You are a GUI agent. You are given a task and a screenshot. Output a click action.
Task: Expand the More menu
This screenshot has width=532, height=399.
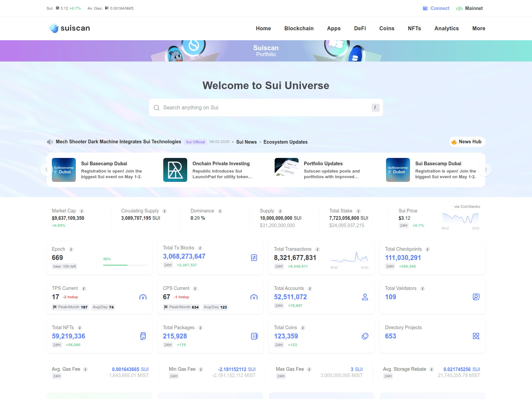[479, 29]
